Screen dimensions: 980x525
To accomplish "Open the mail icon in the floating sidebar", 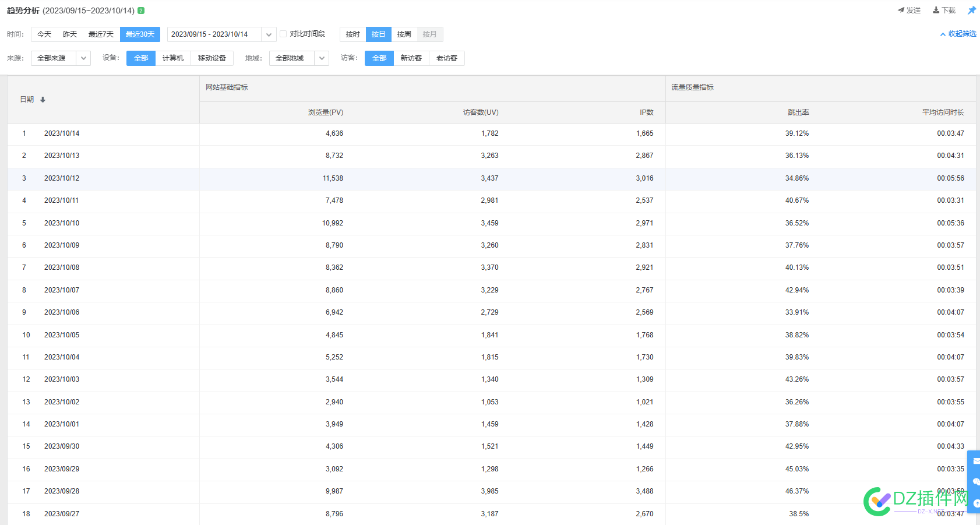I will click(x=976, y=461).
